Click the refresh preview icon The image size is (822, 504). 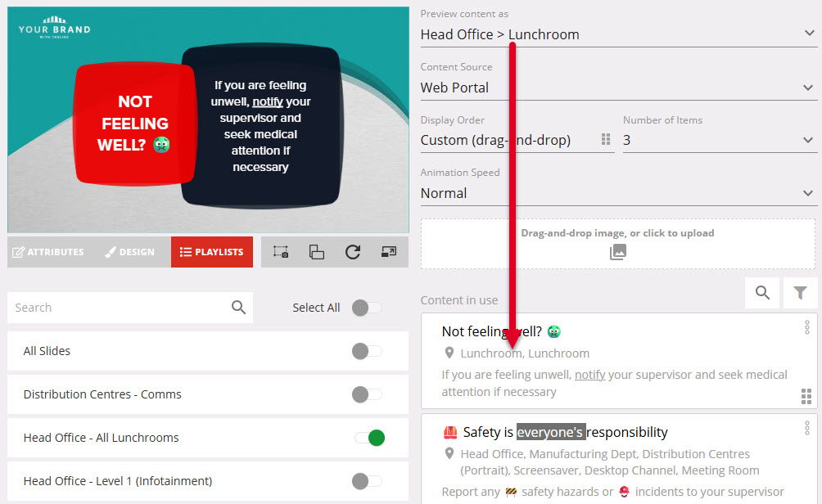coord(353,252)
